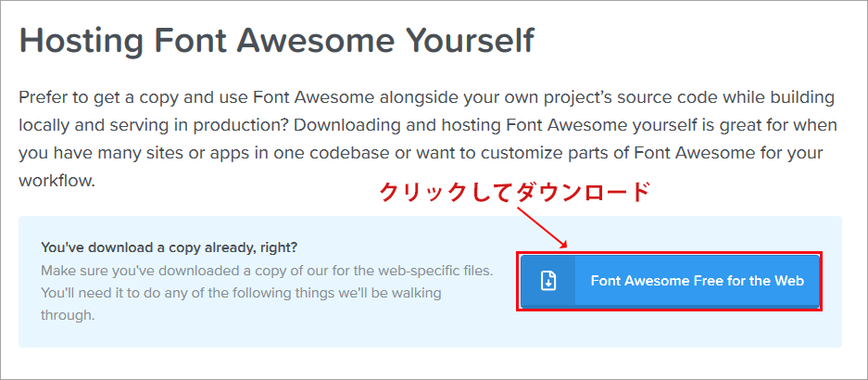Click the "Hosting Font Awesome Yourself" heading
Screen dimensions: 868x380
click(x=276, y=42)
